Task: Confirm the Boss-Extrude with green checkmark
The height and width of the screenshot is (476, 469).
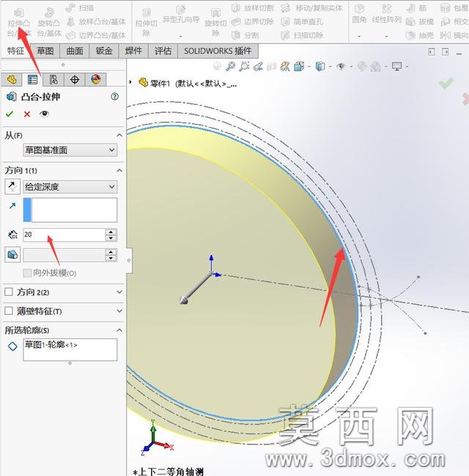Action: pyautogui.click(x=10, y=114)
